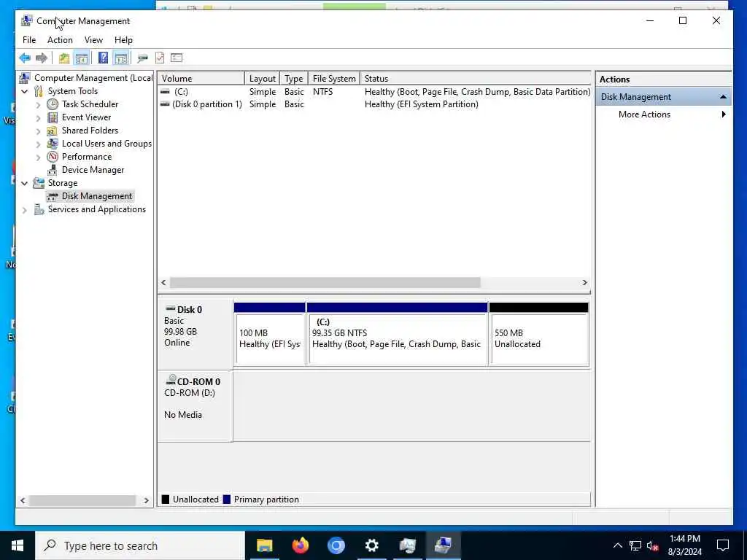Open Device Manager in console tree

[x=93, y=170]
